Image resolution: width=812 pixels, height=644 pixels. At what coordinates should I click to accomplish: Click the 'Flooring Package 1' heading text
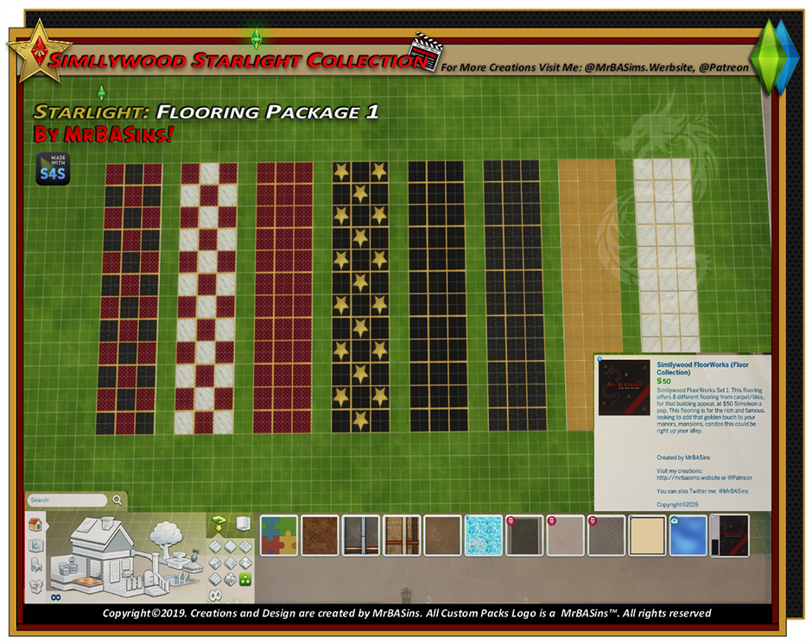(267, 112)
